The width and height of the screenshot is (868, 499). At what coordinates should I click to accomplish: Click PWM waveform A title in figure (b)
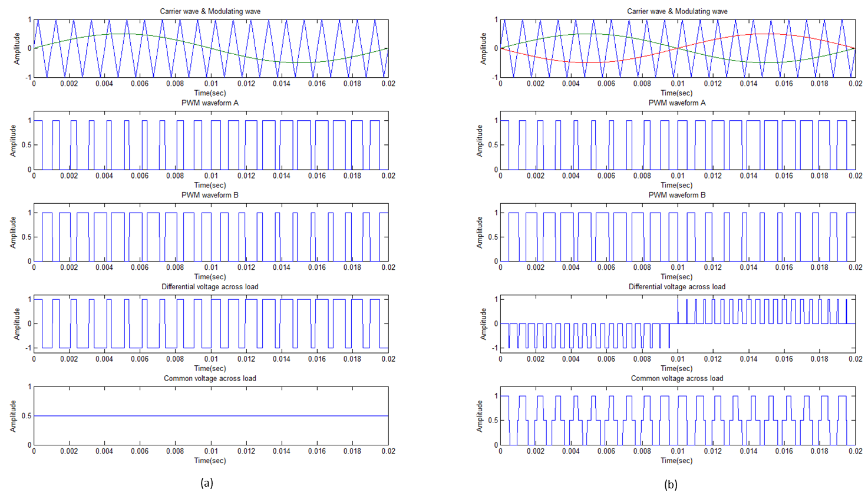click(676, 103)
